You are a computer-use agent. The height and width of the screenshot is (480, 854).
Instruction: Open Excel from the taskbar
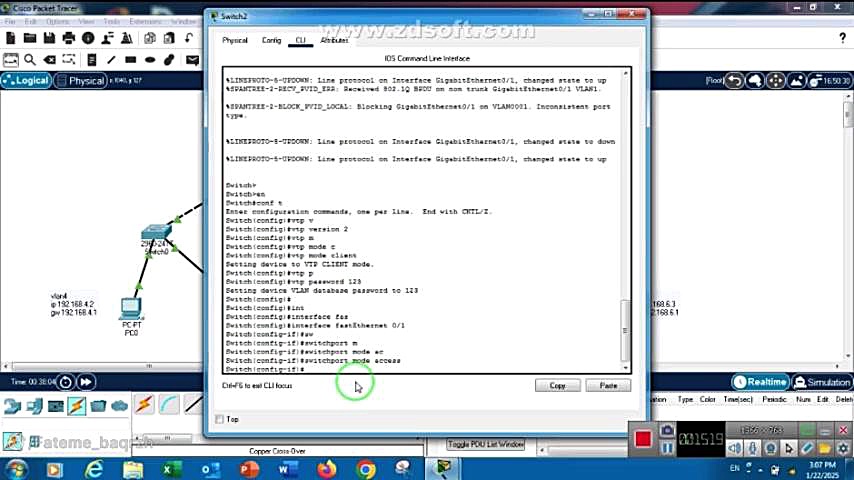pos(172,469)
